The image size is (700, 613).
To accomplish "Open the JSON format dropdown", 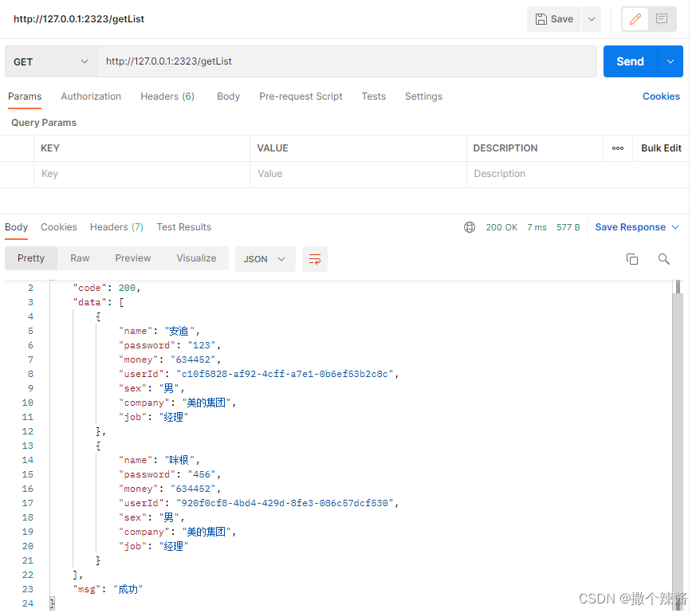I will (265, 259).
